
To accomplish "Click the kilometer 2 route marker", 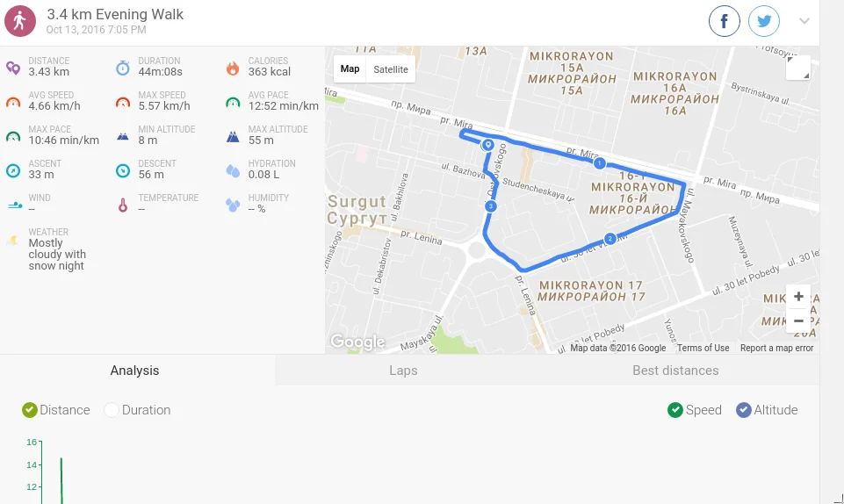I will click(x=610, y=239).
